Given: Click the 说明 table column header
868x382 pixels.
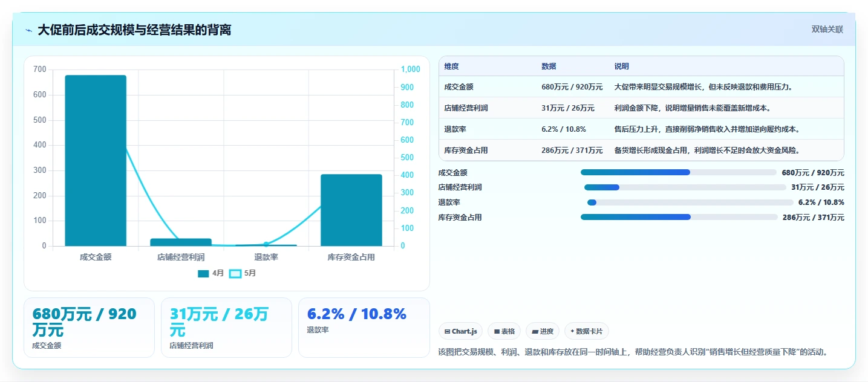Looking at the screenshot, I should [622, 66].
